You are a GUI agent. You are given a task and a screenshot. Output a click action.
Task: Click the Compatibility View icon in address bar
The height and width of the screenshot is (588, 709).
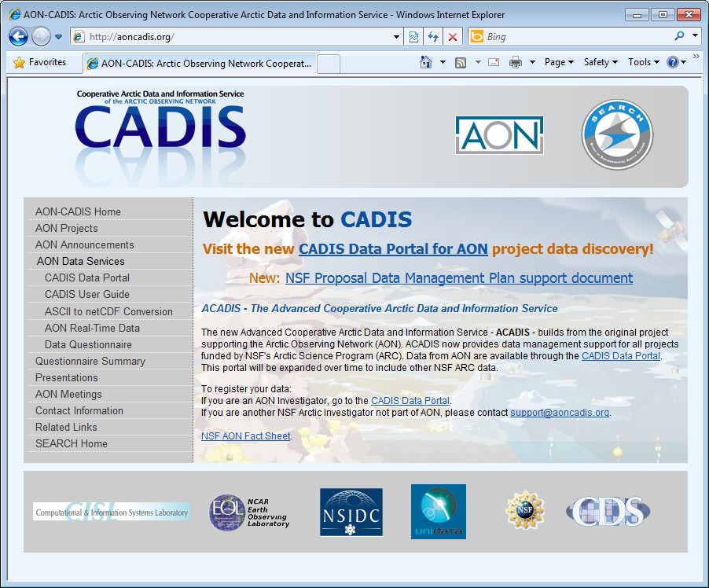tap(414, 37)
